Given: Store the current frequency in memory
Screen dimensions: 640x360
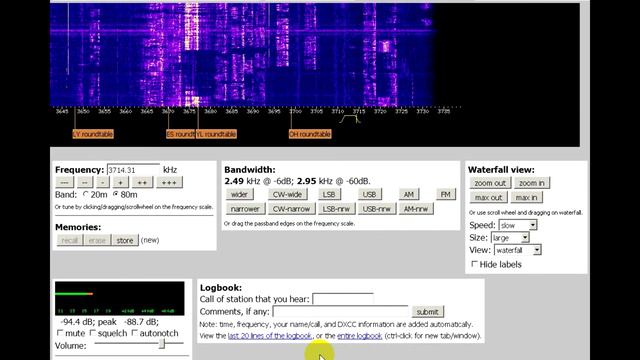Looking at the screenshot, I should (x=125, y=240).
